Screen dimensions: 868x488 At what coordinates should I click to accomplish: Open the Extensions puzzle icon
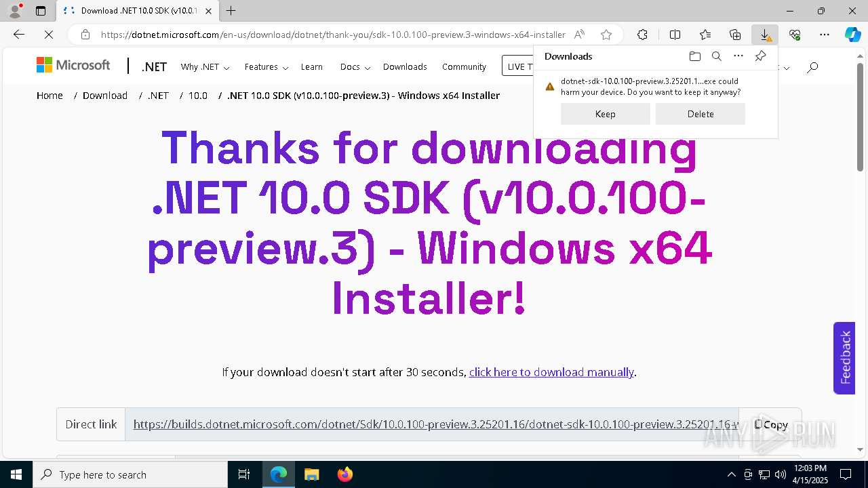point(642,35)
